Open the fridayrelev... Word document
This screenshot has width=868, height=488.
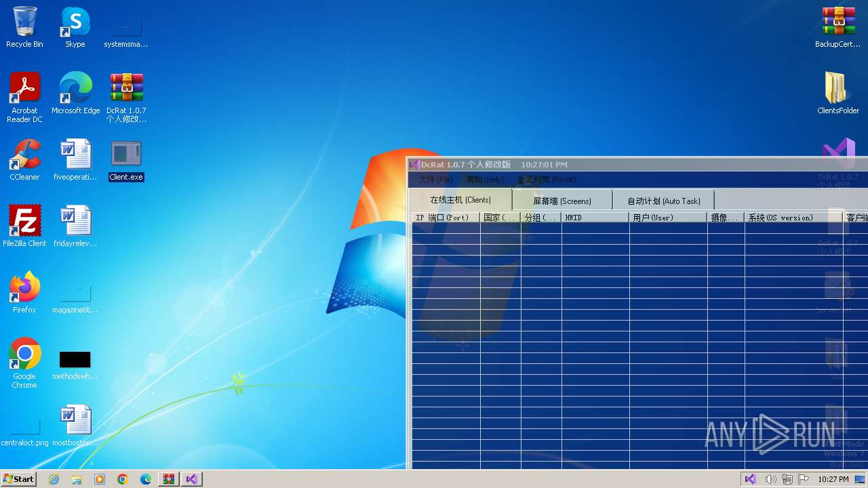[75, 226]
